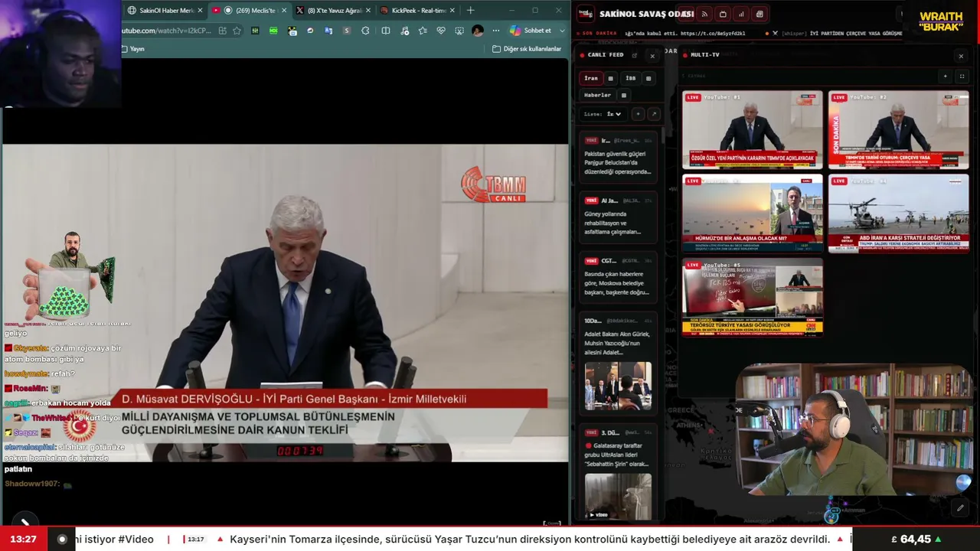Open the Diğer sık kullanılanlar folder

pos(527,49)
